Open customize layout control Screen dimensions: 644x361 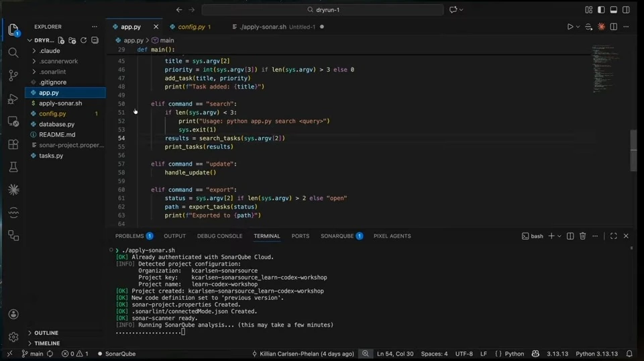pos(589,9)
